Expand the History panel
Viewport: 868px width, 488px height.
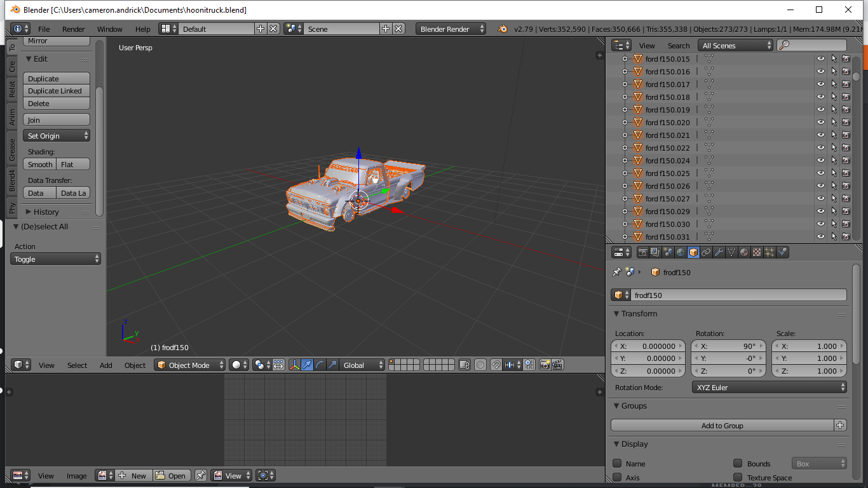[x=46, y=212]
